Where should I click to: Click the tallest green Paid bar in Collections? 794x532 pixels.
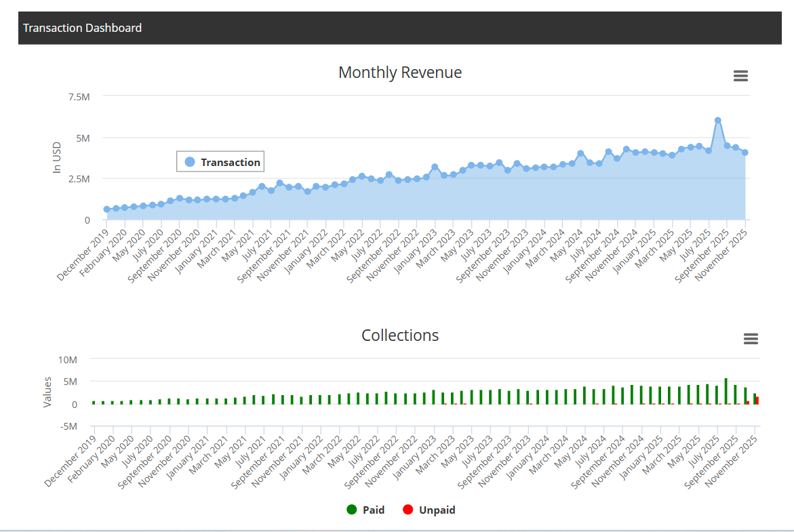pyautogui.click(x=726, y=391)
